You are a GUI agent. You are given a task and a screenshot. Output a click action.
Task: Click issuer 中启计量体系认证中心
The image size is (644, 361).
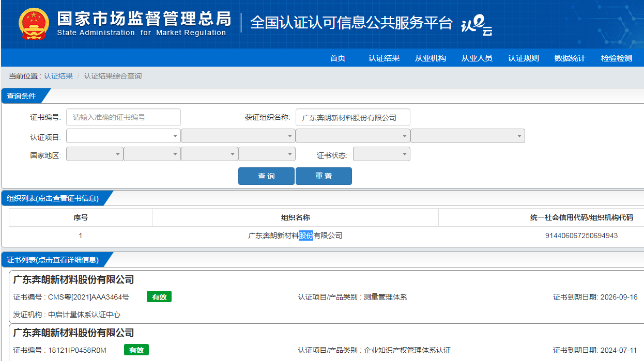84,315
